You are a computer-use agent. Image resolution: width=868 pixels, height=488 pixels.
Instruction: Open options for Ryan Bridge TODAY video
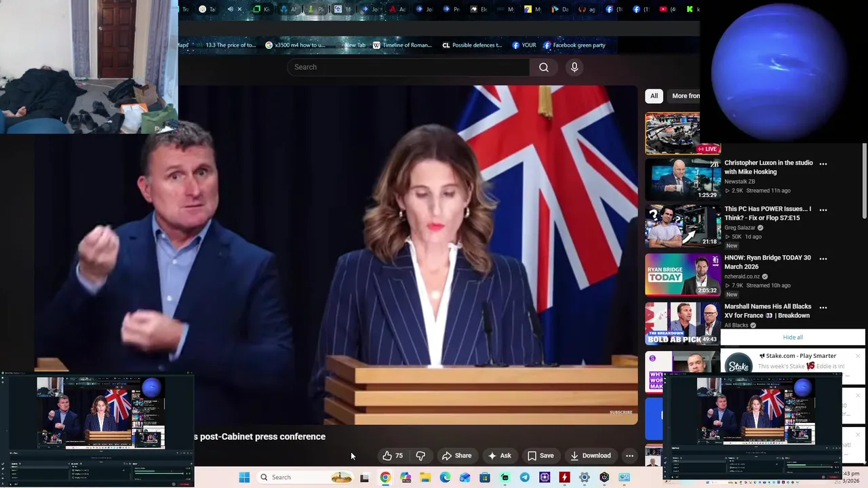coord(823,258)
